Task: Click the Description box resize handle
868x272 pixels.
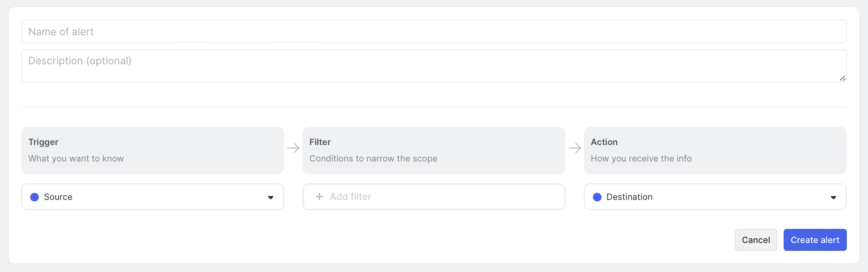Action: click(x=842, y=78)
